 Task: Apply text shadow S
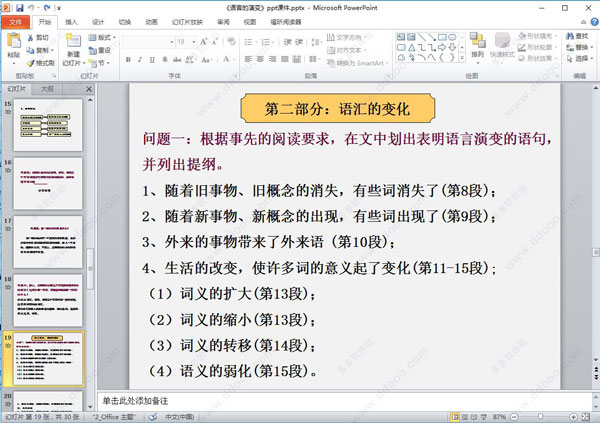pos(165,59)
